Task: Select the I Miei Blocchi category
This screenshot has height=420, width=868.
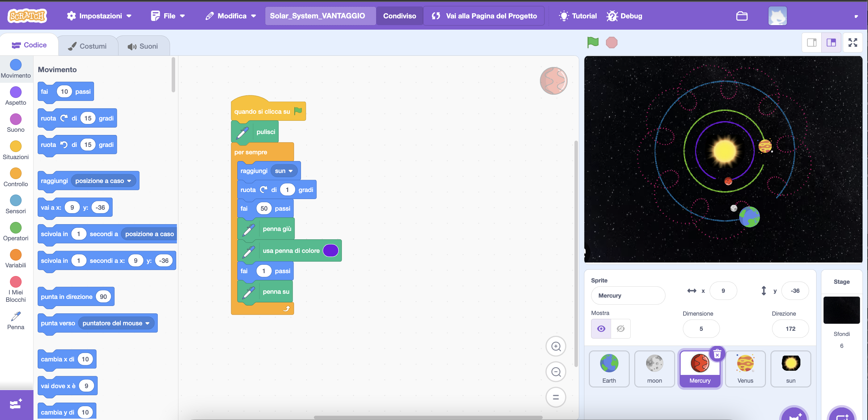Action: pos(16,289)
